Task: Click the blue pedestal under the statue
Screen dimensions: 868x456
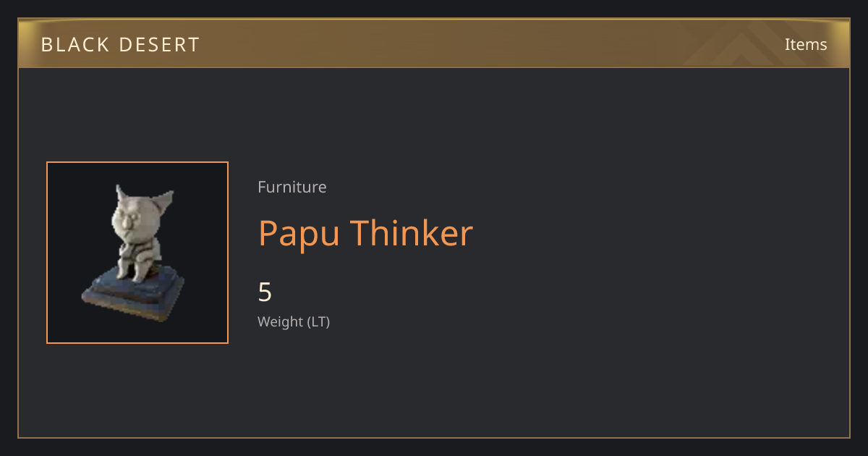Action: tap(134, 295)
